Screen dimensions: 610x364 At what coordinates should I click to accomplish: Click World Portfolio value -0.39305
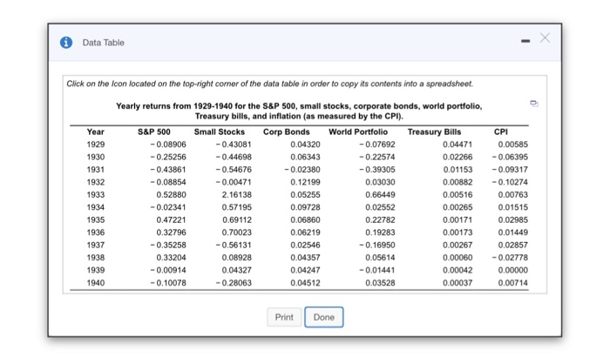point(377,170)
